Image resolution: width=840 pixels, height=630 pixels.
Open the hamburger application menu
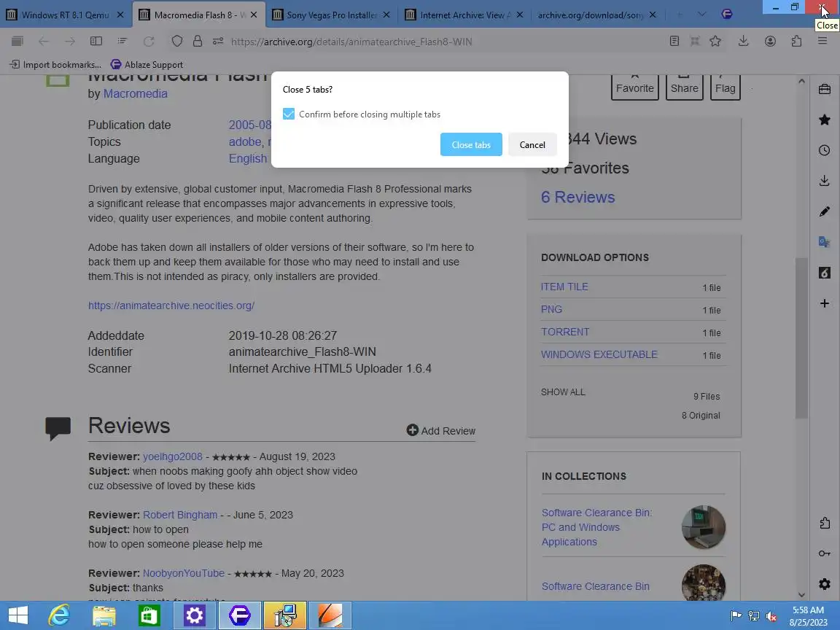coord(822,42)
